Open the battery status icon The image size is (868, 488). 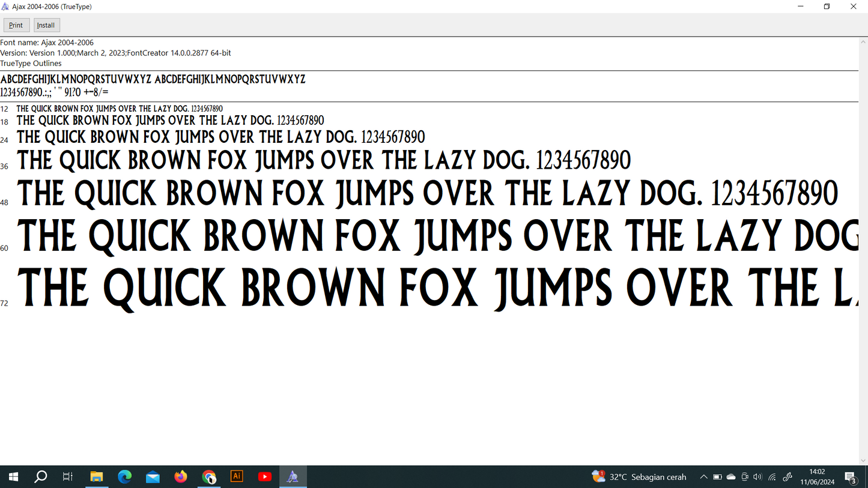717,477
